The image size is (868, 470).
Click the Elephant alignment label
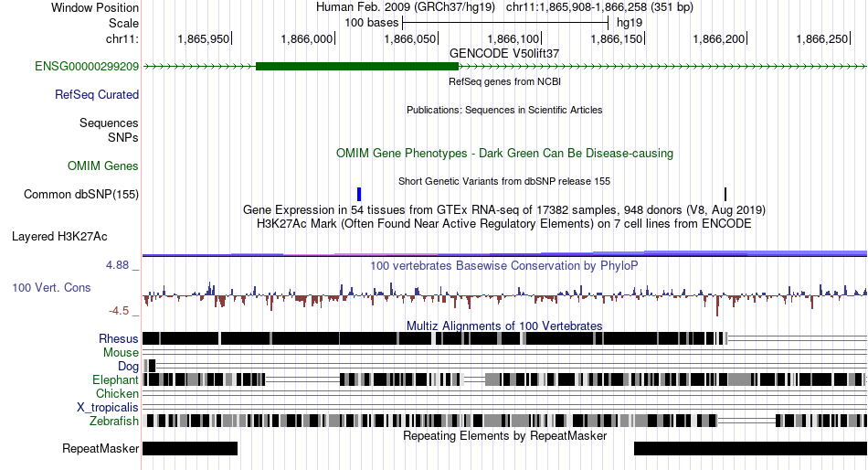tap(115, 379)
